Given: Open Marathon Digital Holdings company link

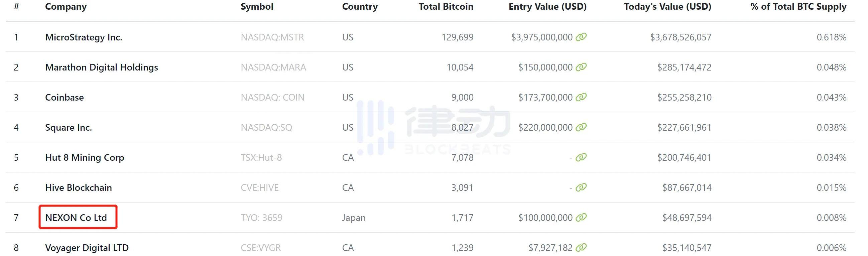Looking at the screenshot, I should click(x=101, y=68).
